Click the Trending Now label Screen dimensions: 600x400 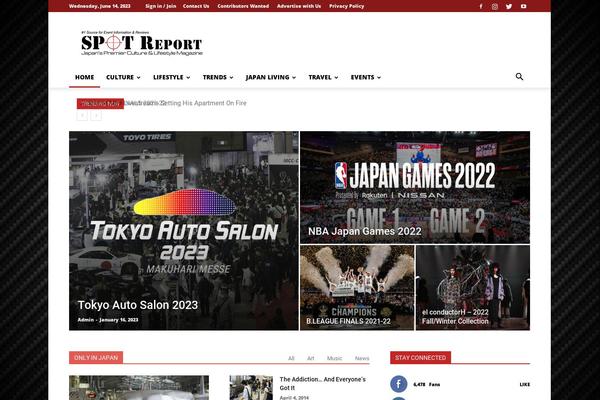click(100, 104)
